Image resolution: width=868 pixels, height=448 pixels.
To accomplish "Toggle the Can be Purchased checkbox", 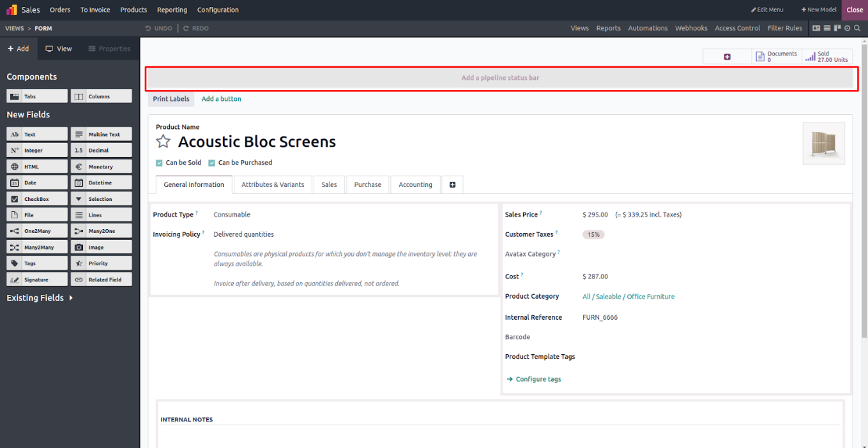I will click(211, 163).
